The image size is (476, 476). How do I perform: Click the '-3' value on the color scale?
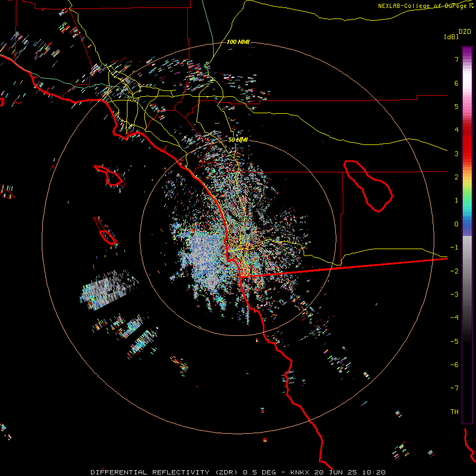point(454,294)
